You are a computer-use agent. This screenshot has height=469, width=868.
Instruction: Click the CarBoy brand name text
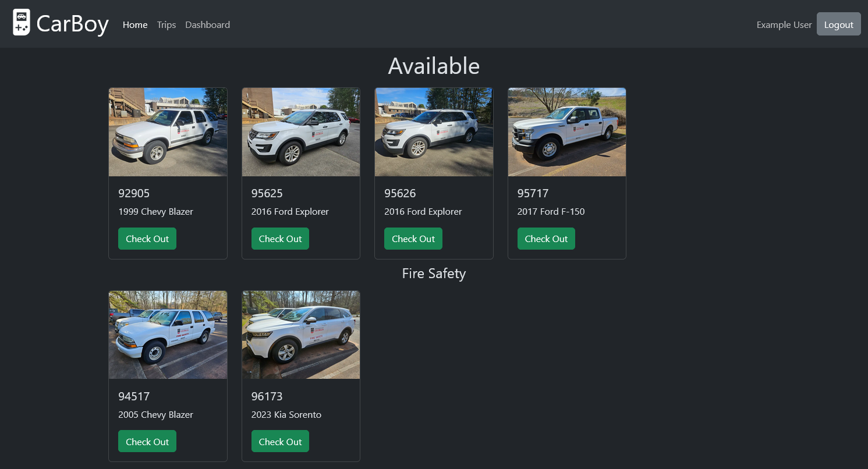(x=72, y=24)
